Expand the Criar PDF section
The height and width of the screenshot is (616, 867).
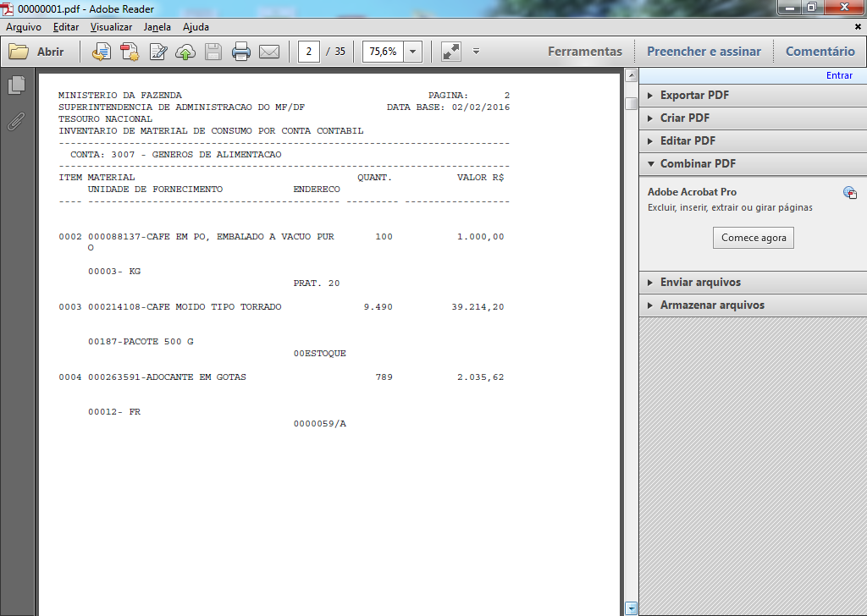(x=753, y=118)
